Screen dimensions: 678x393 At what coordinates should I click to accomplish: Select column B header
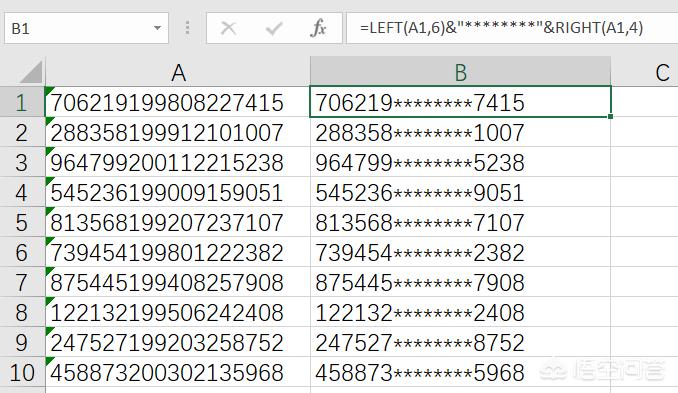tap(461, 72)
